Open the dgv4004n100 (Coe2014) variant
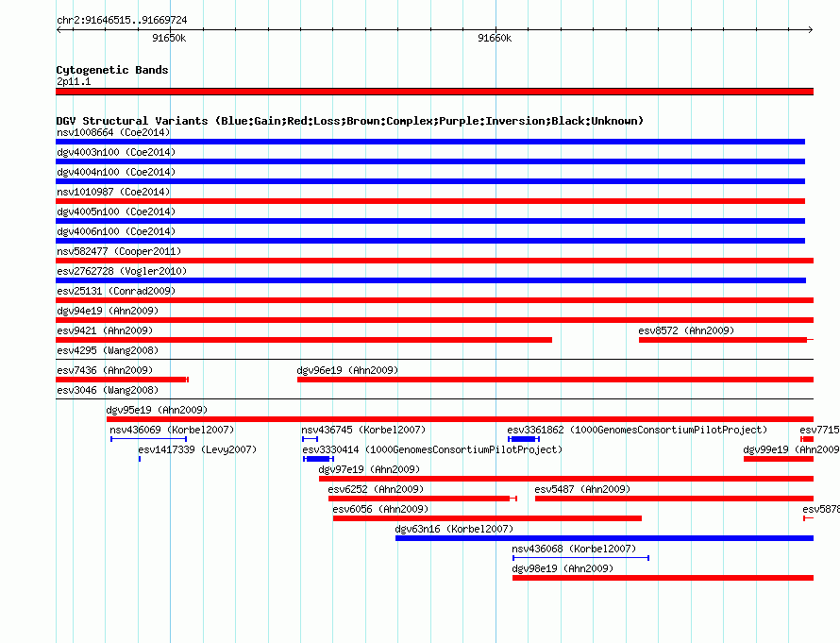Screen dimensions: 840x643 [x=116, y=172]
